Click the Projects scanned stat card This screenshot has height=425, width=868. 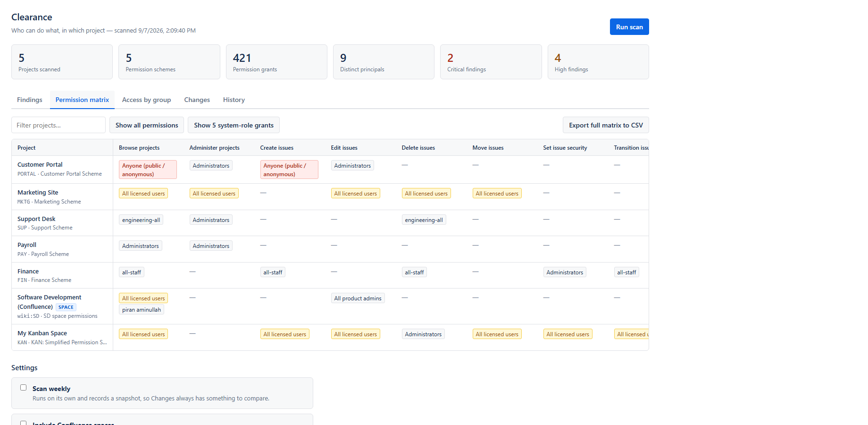coord(62,62)
